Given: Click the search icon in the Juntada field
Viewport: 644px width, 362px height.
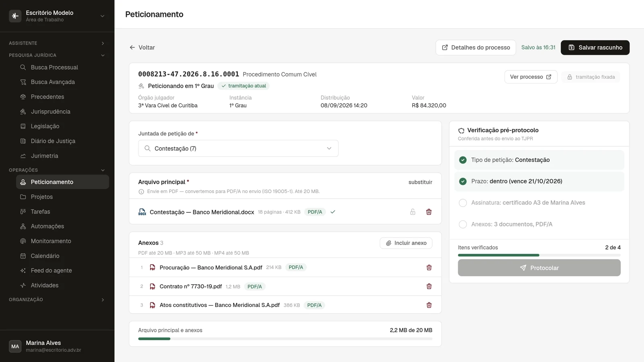Looking at the screenshot, I should point(147,148).
